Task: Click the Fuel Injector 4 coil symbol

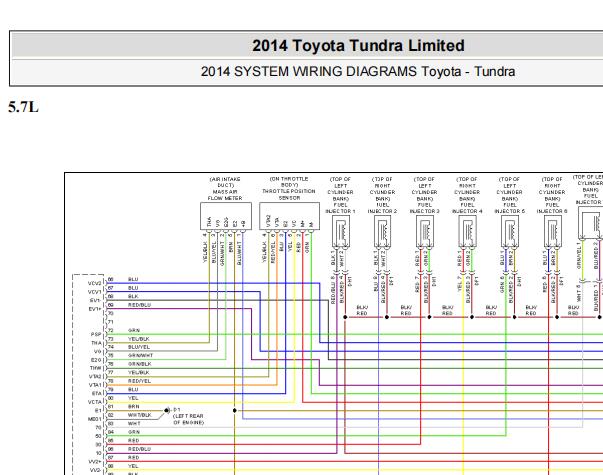Action: pyautogui.click(x=468, y=231)
